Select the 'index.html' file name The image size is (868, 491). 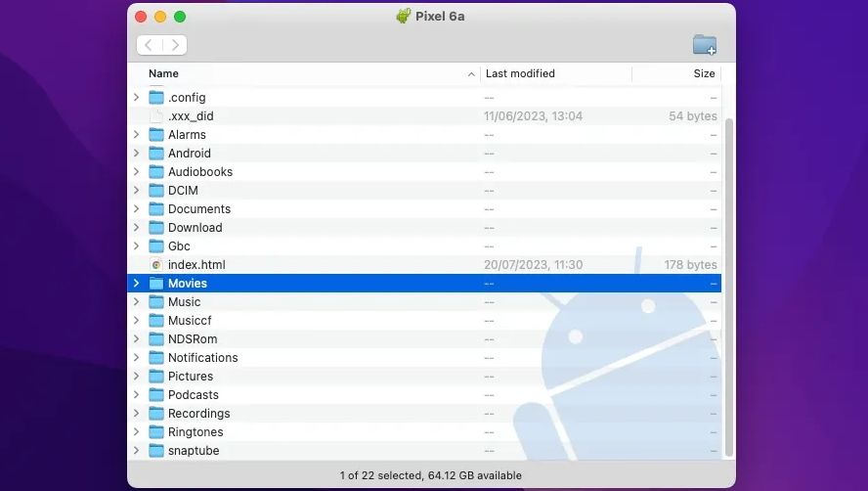tap(196, 264)
